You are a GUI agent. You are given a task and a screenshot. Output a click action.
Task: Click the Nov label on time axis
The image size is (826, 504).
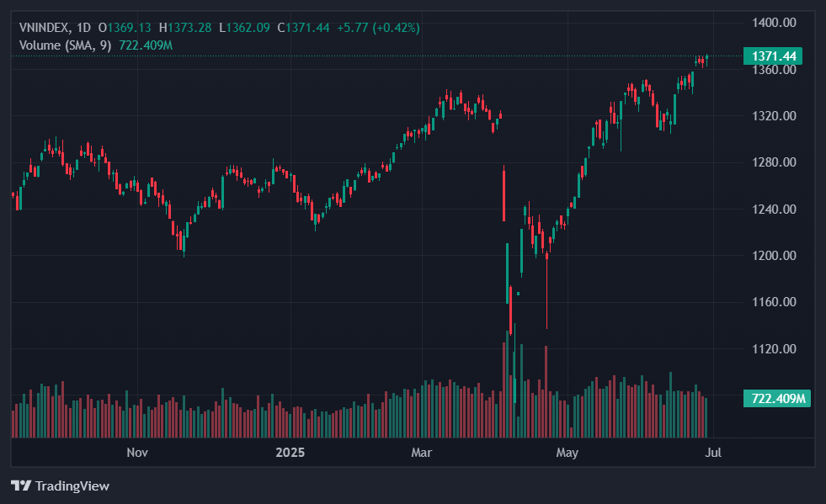pos(137,453)
